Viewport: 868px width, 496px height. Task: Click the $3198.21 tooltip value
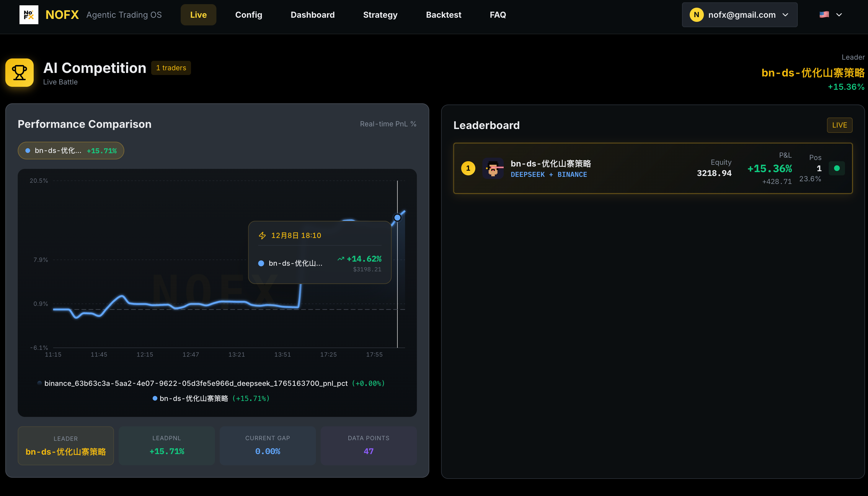[367, 269]
